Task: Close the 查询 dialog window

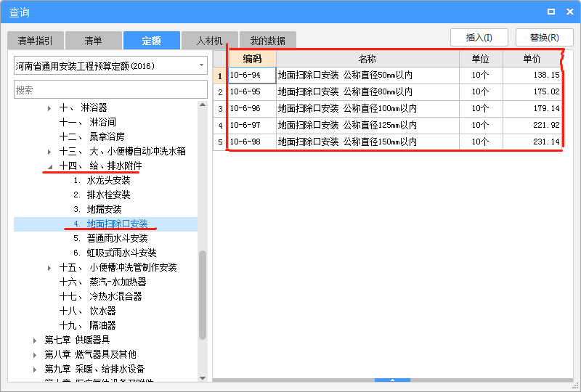Action: tap(570, 12)
